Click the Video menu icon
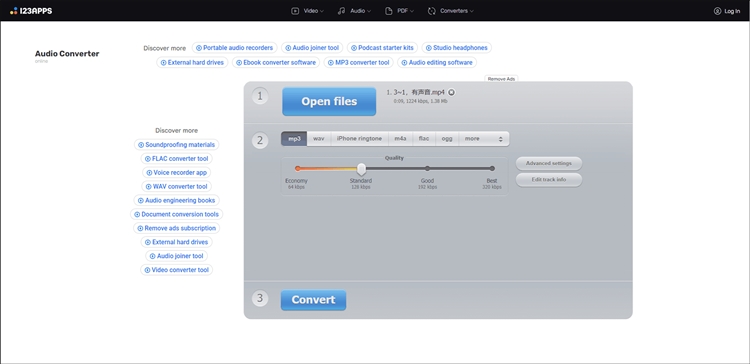750x364 pixels. (x=295, y=11)
